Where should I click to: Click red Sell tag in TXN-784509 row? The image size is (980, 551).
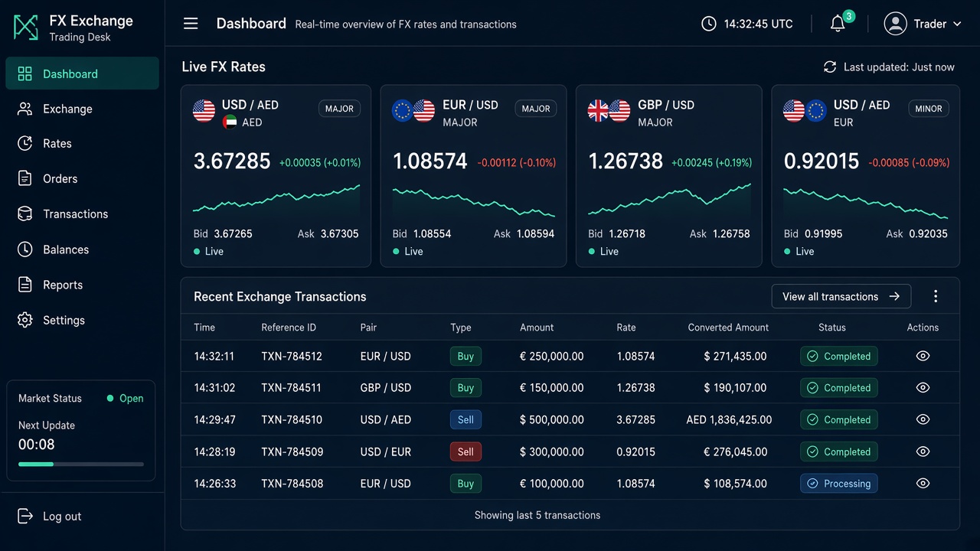465,452
